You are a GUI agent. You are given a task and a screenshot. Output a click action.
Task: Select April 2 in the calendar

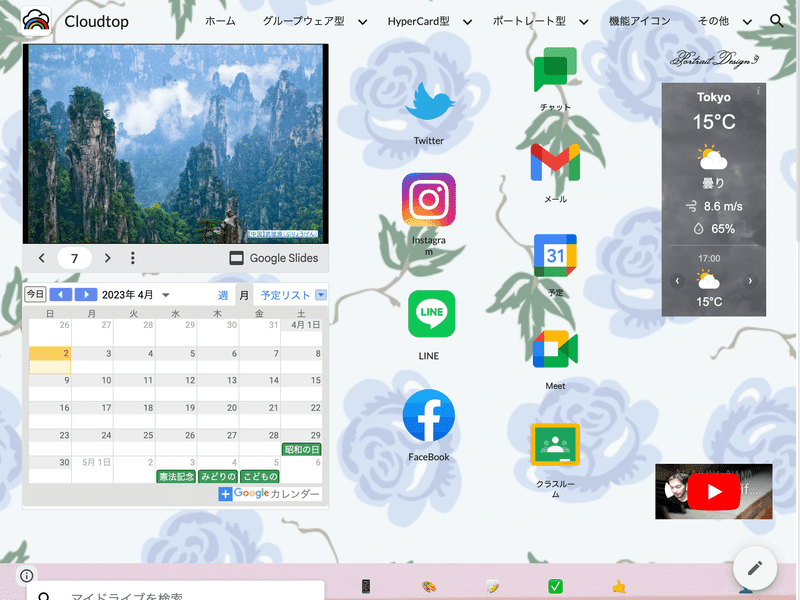pyautogui.click(x=50, y=359)
